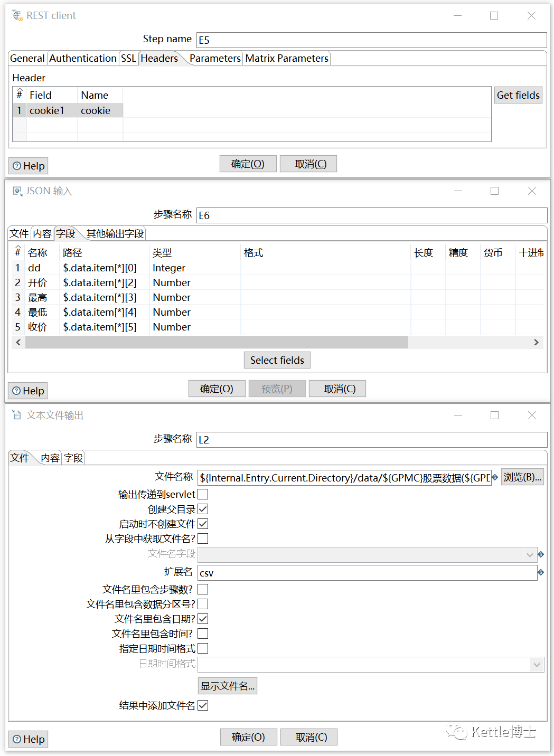The height and width of the screenshot is (756, 554).
Task: Select the dd field row name
Action: pyautogui.click(x=42, y=268)
